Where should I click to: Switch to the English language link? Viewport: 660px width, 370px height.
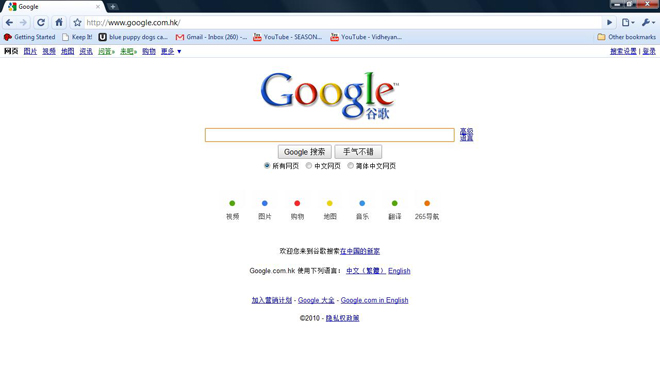[399, 271]
